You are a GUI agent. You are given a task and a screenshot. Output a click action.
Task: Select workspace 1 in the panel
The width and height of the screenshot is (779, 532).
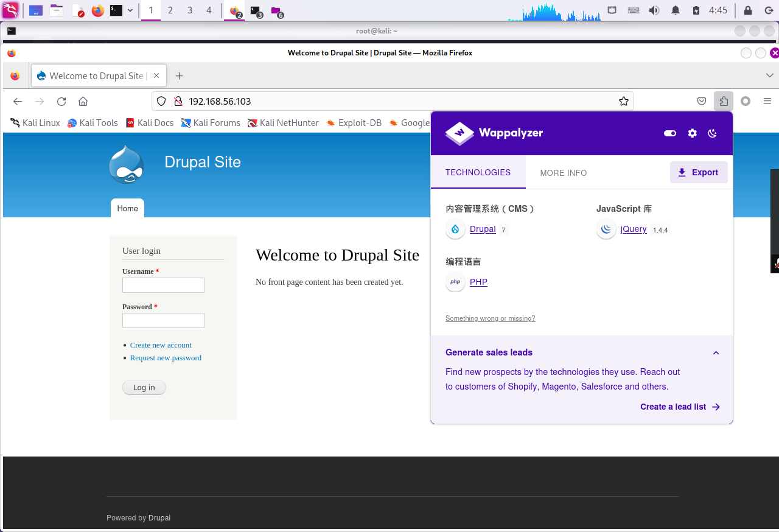pos(151,10)
